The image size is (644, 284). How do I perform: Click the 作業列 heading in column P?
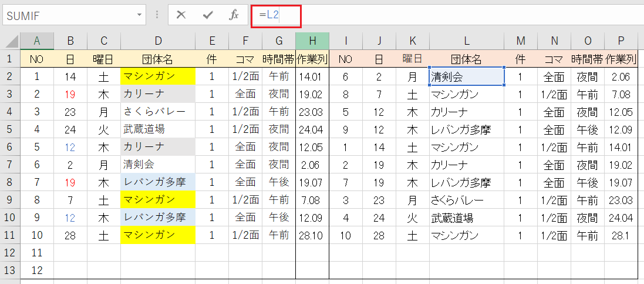click(x=621, y=59)
